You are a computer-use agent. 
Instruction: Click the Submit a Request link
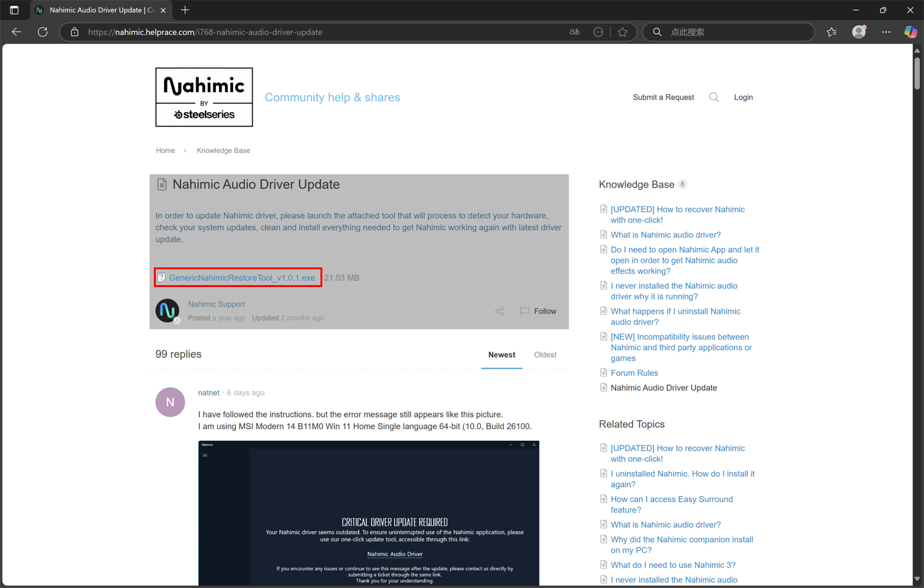[x=663, y=97]
